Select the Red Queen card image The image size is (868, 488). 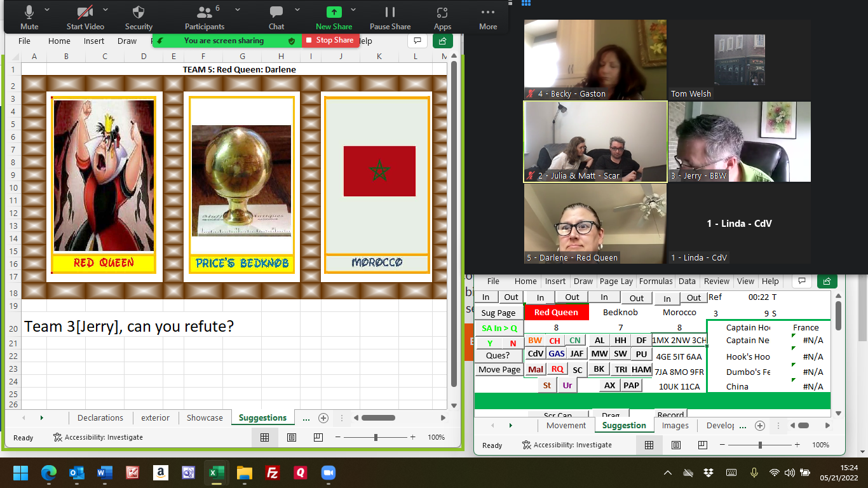(104, 176)
